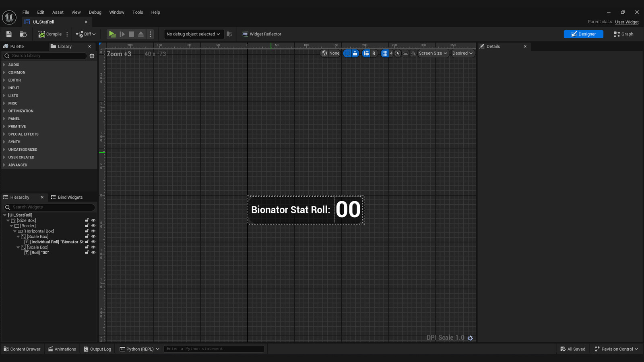Open Library view settings gear
Screen dimensions: 644x362
[92, 56]
